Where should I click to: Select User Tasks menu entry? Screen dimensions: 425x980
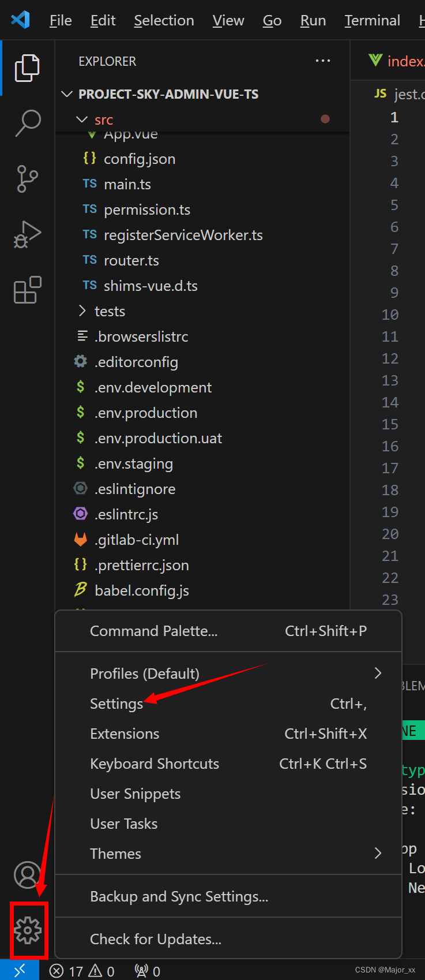228,824
